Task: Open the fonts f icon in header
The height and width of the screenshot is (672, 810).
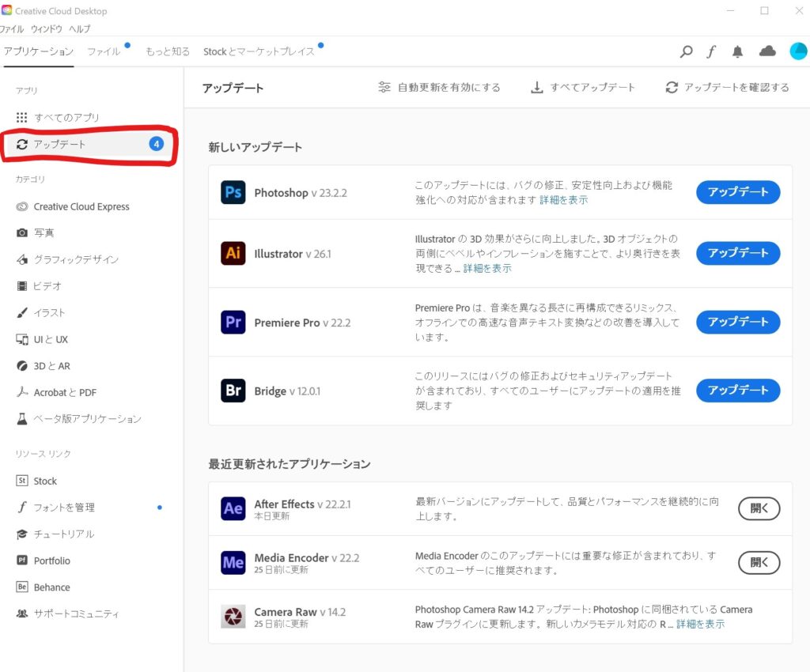Action: (711, 51)
